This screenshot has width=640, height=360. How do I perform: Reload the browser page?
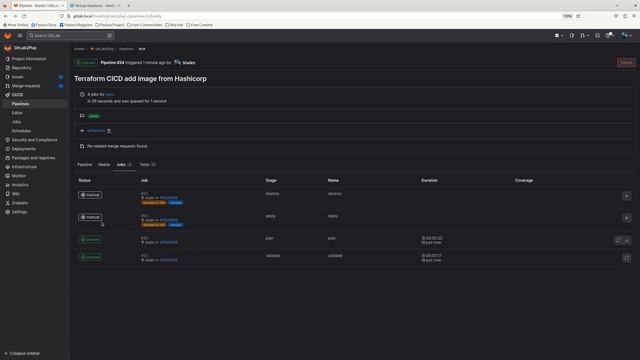(24, 16)
